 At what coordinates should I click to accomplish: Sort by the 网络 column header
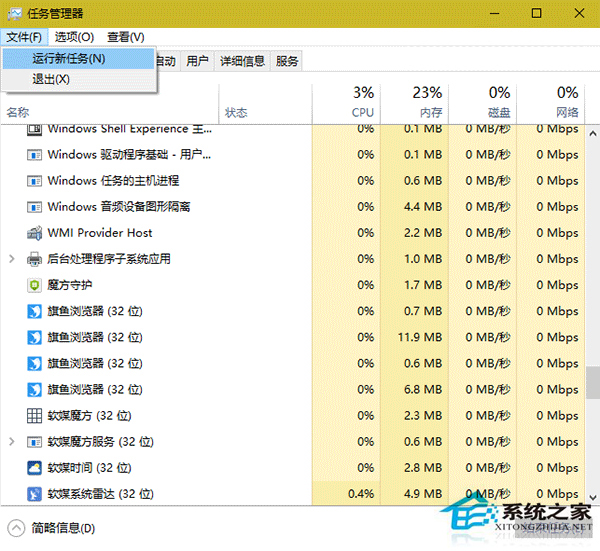(551, 103)
